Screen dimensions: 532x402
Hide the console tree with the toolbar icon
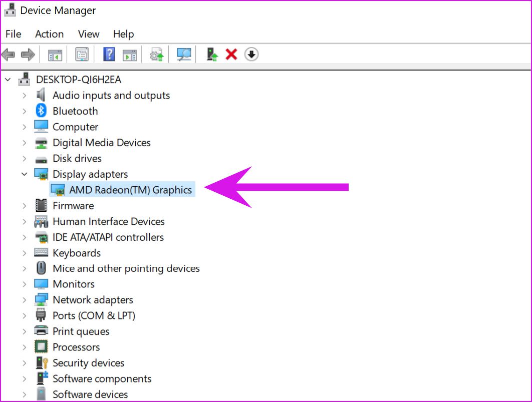click(x=55, y=54)
